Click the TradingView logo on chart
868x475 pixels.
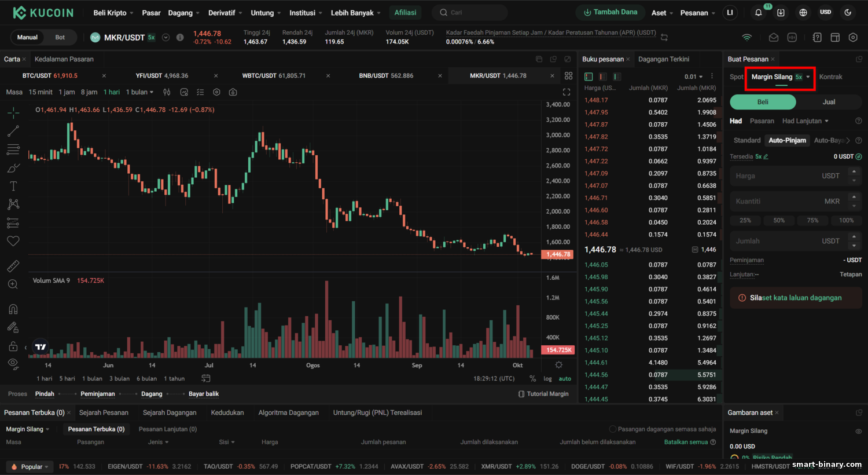pyautogui.click(x=41, y=347)
